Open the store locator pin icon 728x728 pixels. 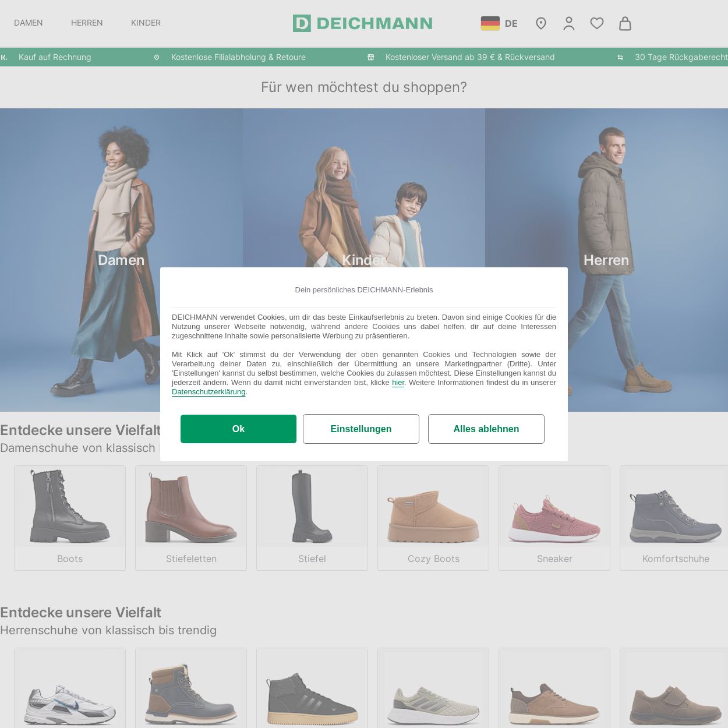click(x=540, y=23)
